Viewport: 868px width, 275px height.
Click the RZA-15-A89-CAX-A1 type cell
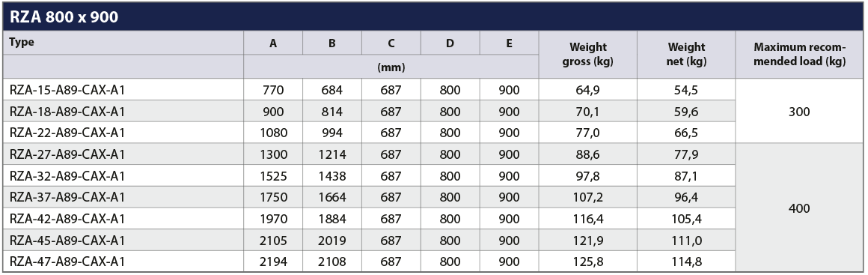[67, 90]
